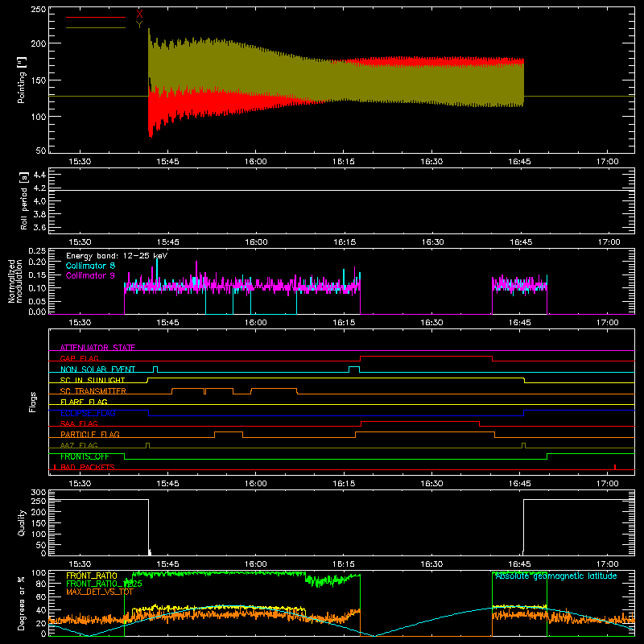The image size is (644, 644).
Task: Click the FRONTS_OFF flag label
Action: coord(85,456)
